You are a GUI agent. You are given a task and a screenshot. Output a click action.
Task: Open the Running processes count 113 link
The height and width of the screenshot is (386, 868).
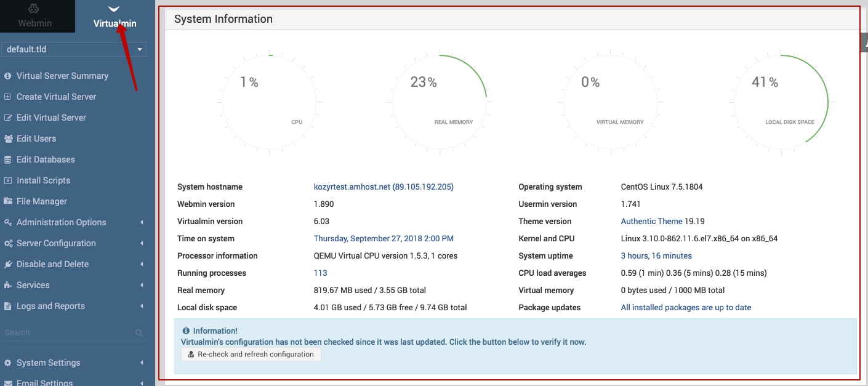[320, 273]
